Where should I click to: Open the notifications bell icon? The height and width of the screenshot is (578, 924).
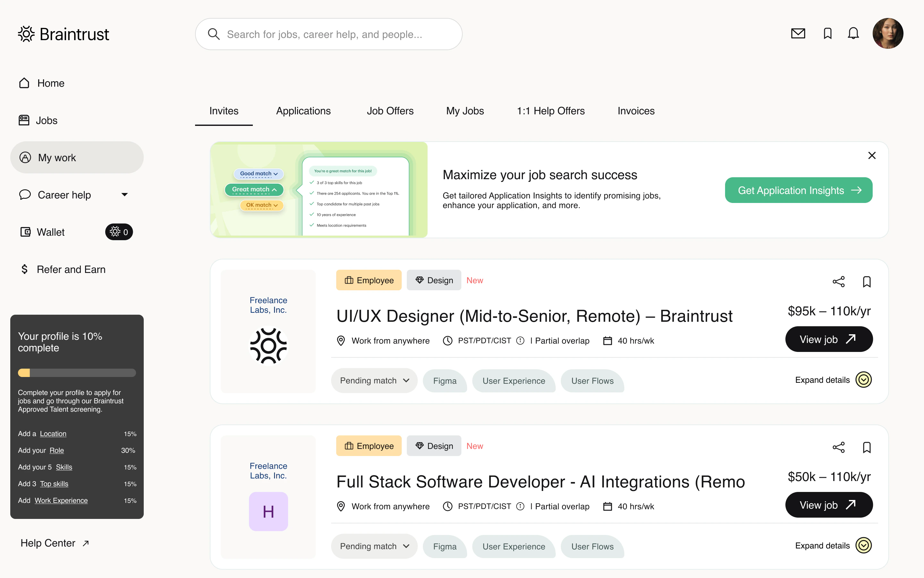pyautogui.click(x=853, y=34)
